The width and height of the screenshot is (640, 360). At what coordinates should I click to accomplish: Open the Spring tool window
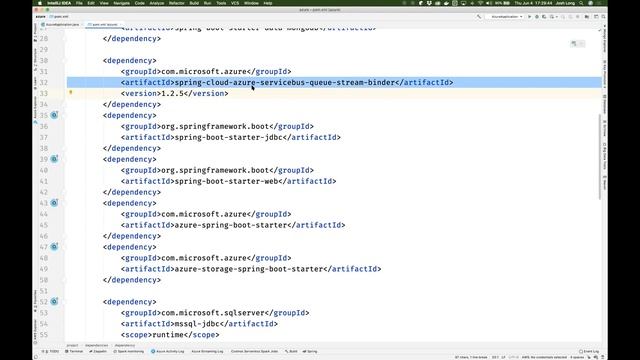coord(310,351)
